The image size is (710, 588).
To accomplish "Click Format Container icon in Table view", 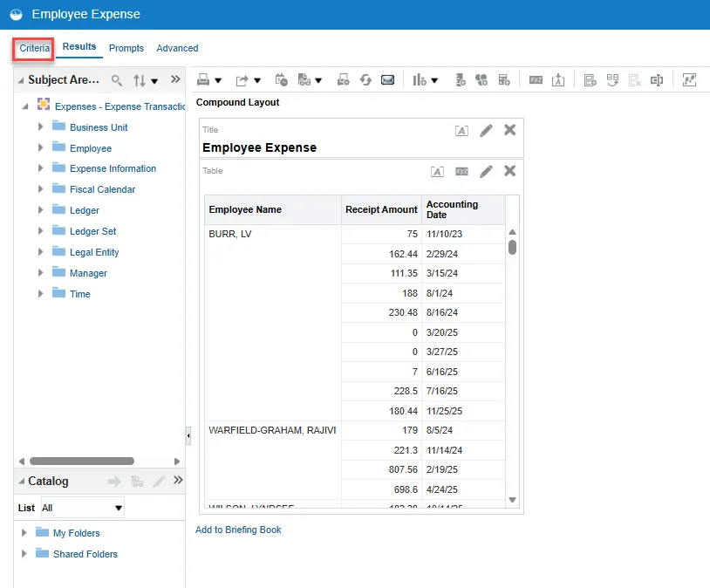I will coord(437,172).
